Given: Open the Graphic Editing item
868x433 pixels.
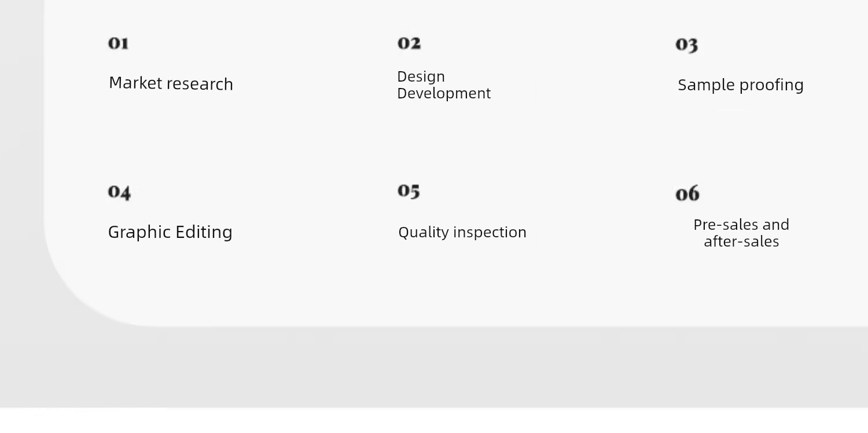Looking at the screenshot, I should (170, 232).
